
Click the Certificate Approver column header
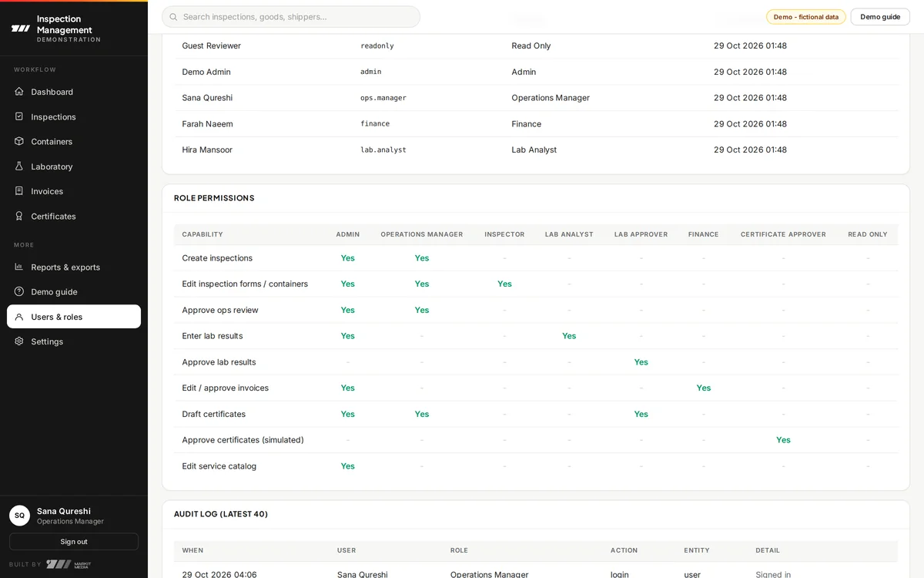pos(783,234)
